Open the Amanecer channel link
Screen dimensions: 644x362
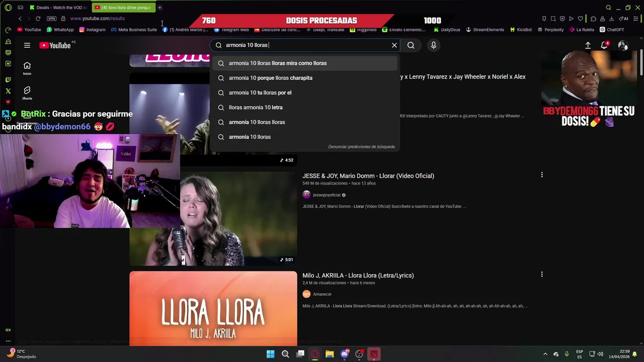[322, 295]
